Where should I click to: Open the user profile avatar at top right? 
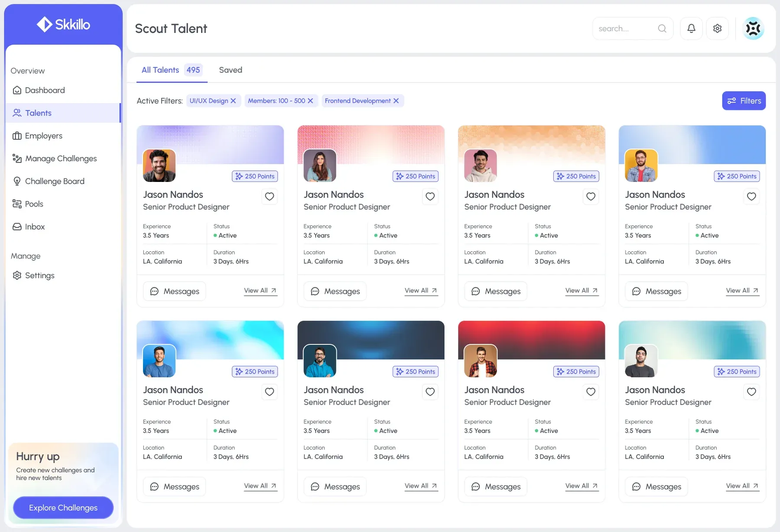pyautogui.click(x=753, y=29)
